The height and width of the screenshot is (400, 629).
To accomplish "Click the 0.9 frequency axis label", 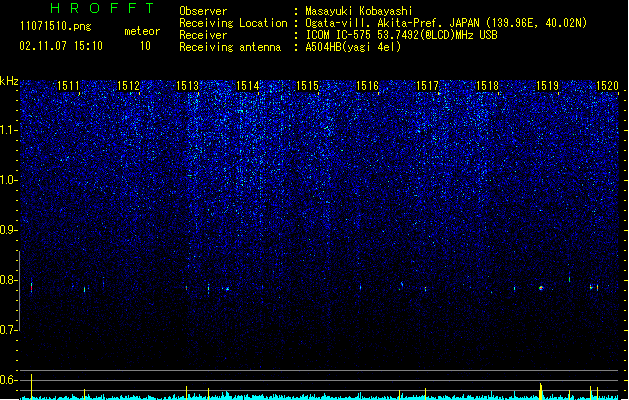I will tap(8, 230).
